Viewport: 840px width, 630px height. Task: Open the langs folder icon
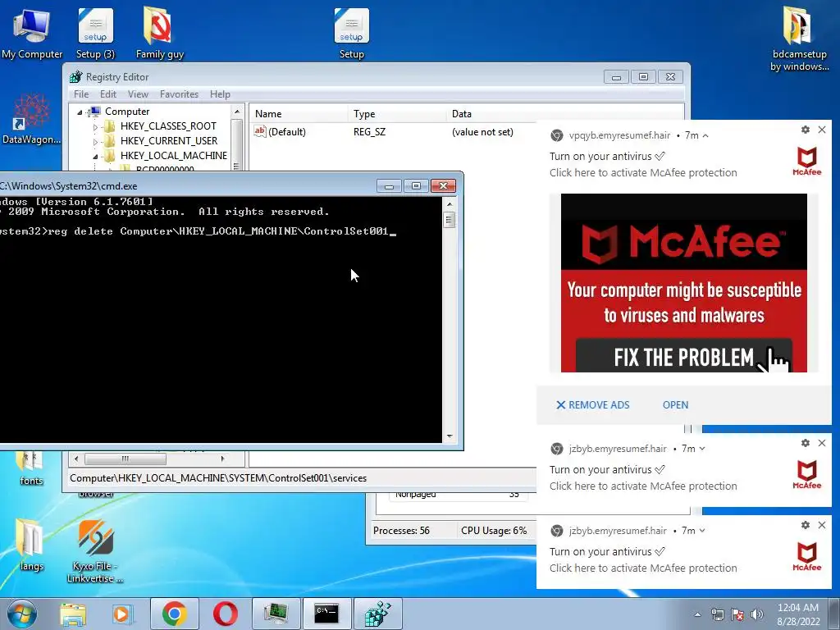click(x=30, y=545)
